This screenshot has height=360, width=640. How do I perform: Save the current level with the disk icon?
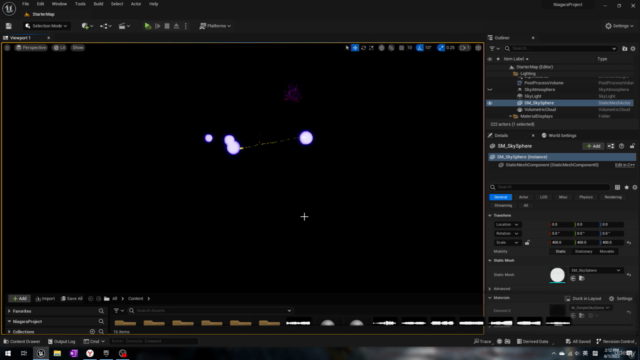pyautogui.click(x=9, y=26)
